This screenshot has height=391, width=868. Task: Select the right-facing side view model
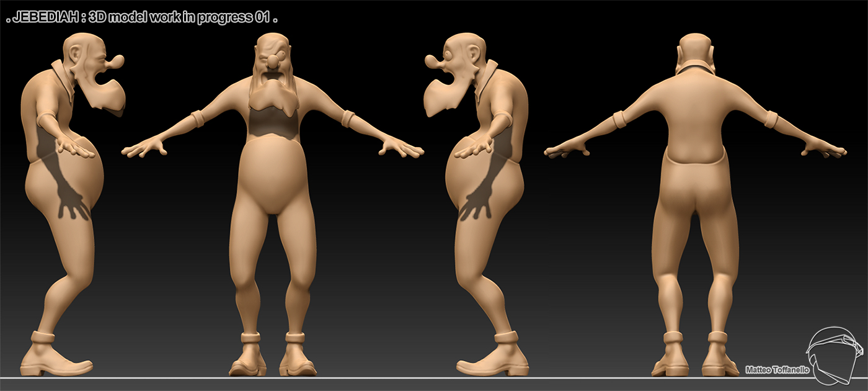73,205
